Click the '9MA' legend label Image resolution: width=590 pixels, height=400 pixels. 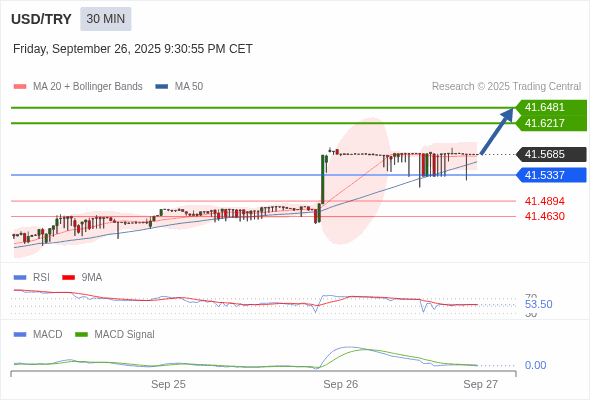tap(92, 278)
